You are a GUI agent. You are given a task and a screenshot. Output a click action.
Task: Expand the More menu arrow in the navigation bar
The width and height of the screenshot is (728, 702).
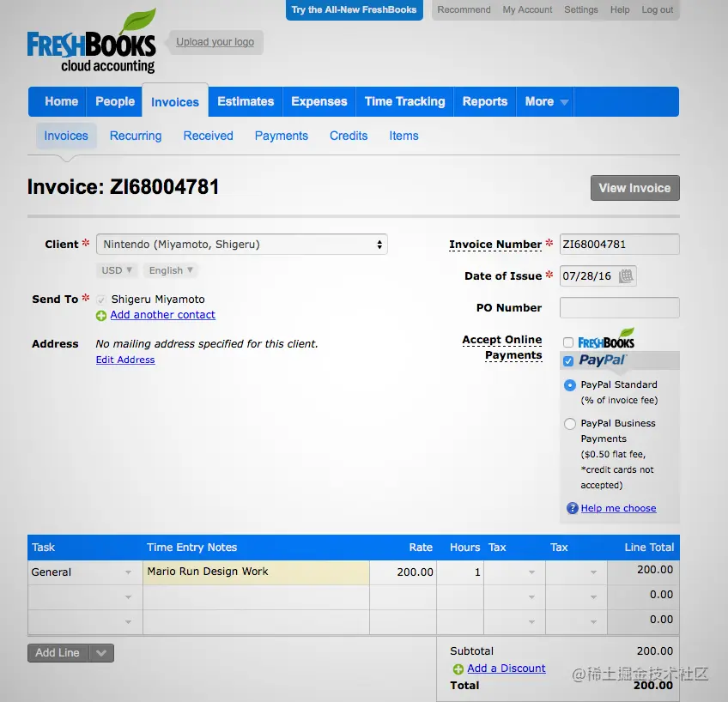[564, 102]
